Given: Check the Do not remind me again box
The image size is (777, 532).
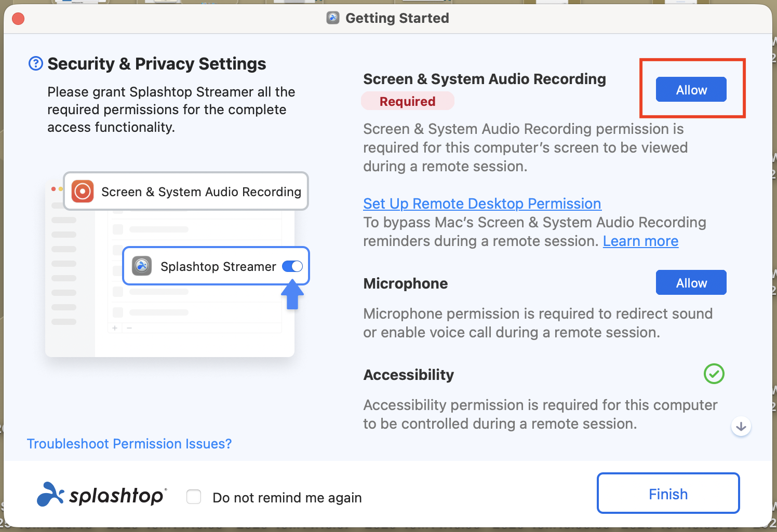Looking at the screenshot, I should [x=194, y=497].
